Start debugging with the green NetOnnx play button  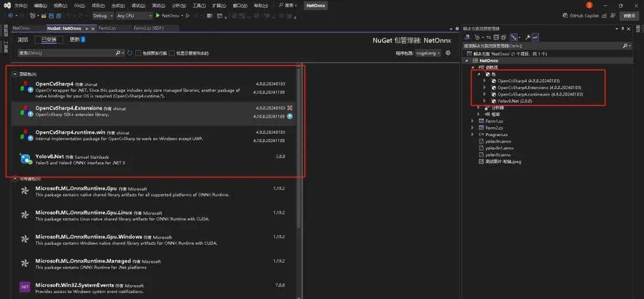click(x=157, y=16)
